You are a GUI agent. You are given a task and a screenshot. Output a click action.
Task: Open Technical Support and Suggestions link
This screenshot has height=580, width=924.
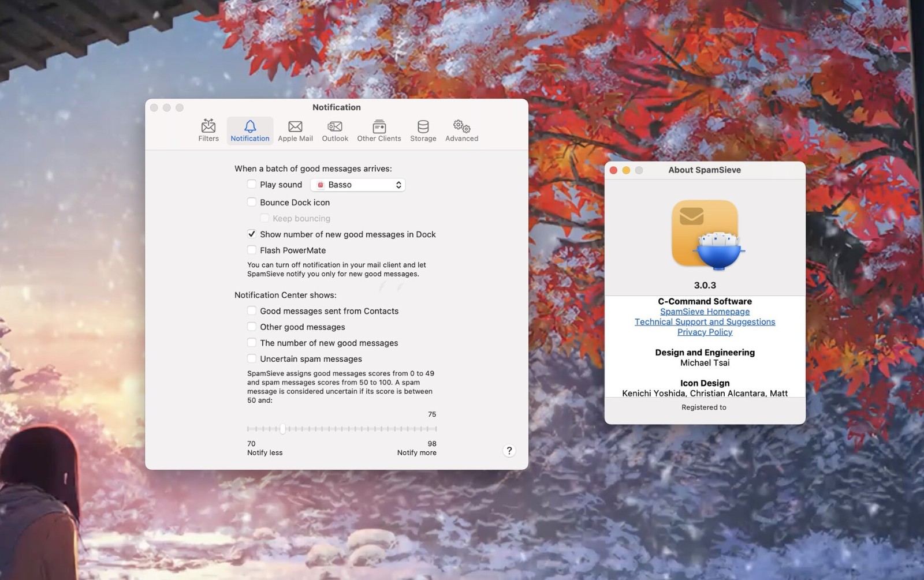click(705, 322)
